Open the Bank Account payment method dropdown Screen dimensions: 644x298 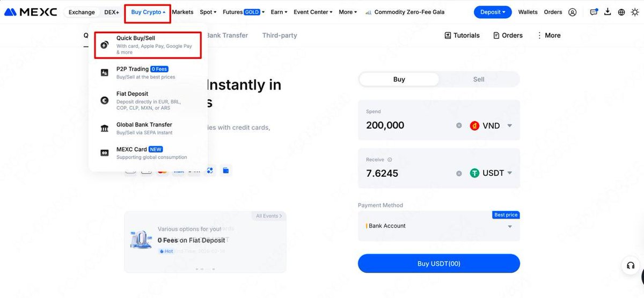(439, 226)
